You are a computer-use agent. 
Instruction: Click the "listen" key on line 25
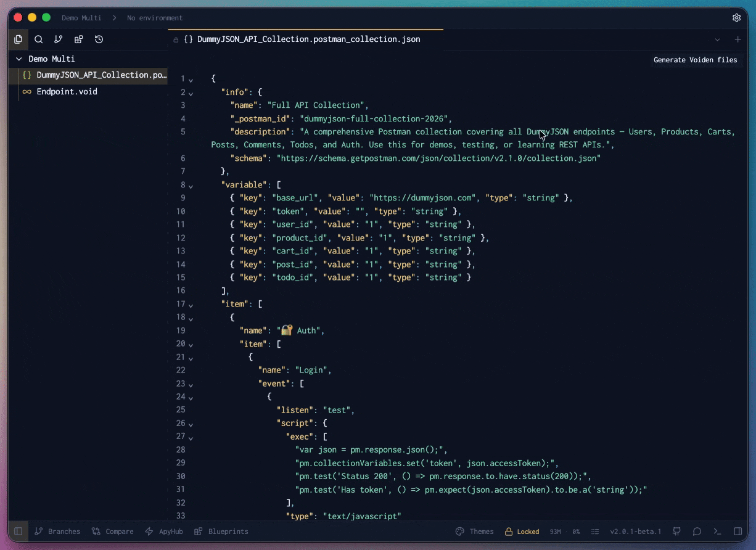(295, 410)
